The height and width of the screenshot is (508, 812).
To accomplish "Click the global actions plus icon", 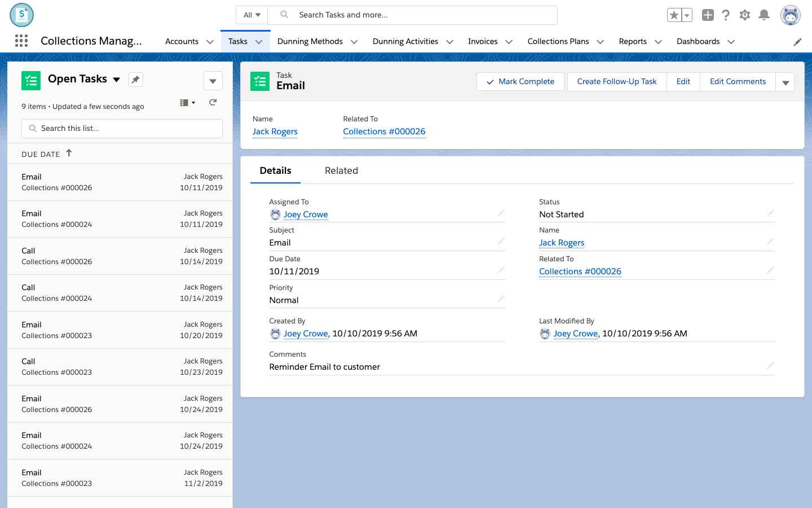I will pos(708,15).
